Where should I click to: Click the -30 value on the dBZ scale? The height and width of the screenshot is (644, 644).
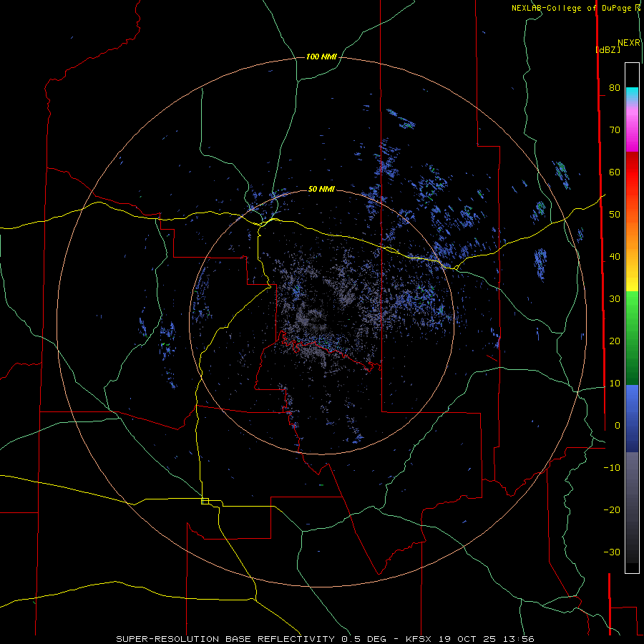[612, 552]
